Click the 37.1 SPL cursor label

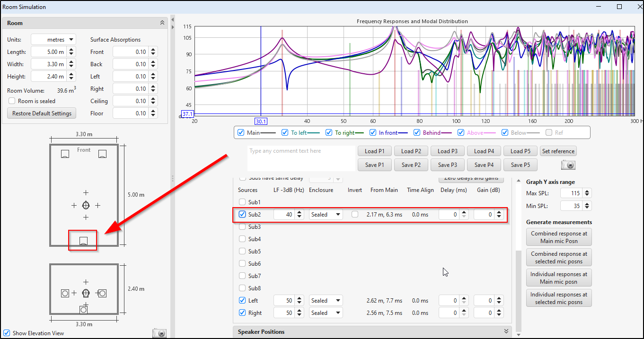[188, 114]
